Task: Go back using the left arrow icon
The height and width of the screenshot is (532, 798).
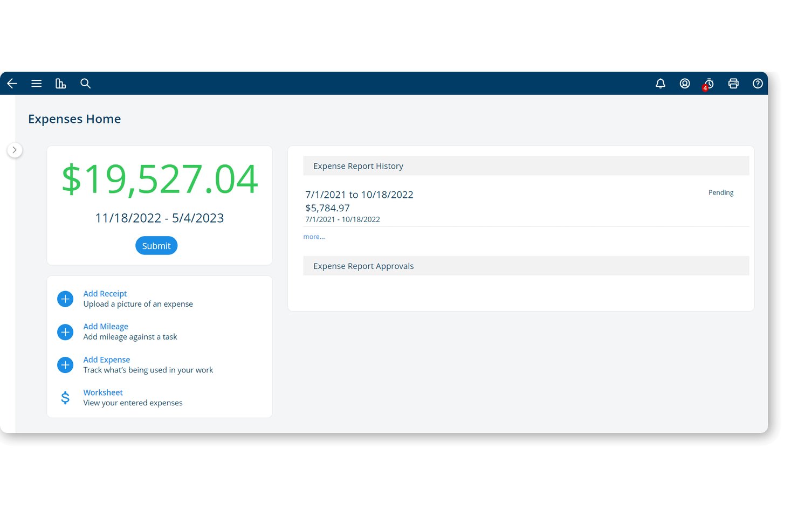Action: click(12, 84)
